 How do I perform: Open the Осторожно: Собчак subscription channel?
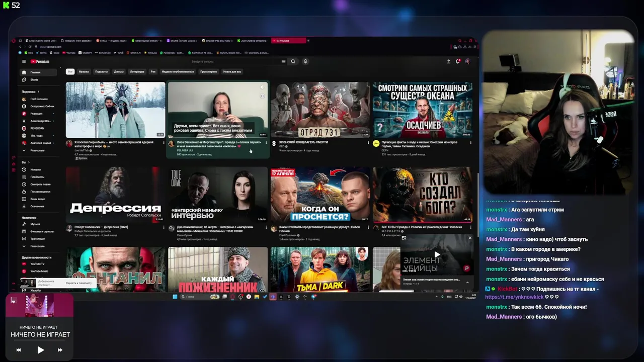(38, 106)
